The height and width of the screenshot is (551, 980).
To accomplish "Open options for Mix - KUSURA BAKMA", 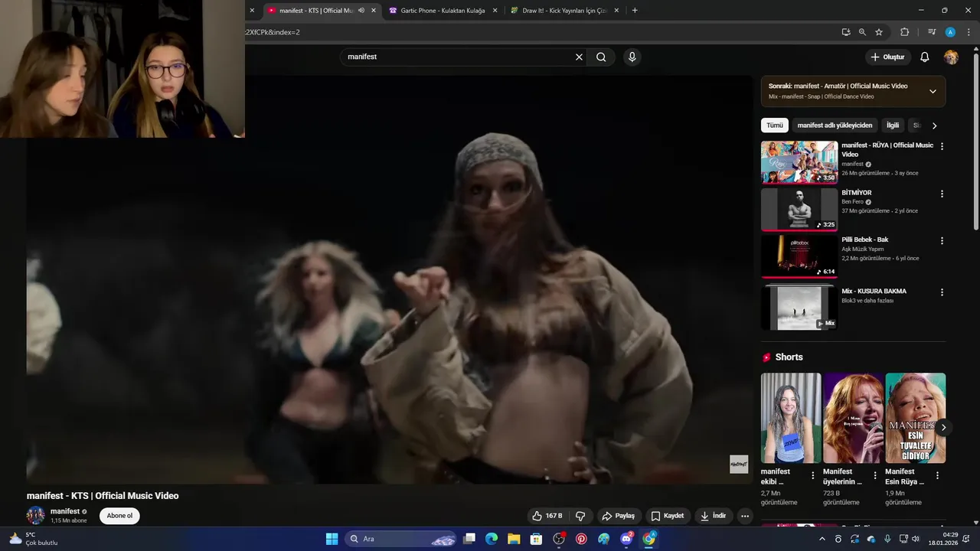I will 942,292.
